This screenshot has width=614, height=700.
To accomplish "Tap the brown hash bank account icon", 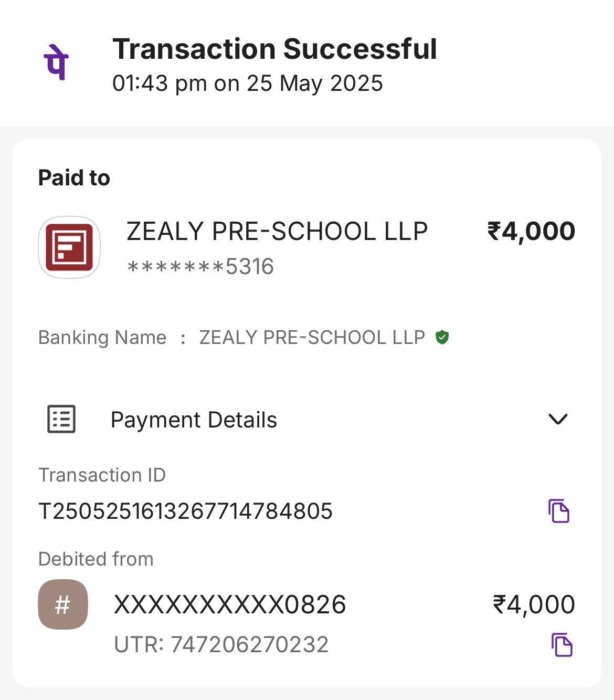I will click(x=63, y=604).
